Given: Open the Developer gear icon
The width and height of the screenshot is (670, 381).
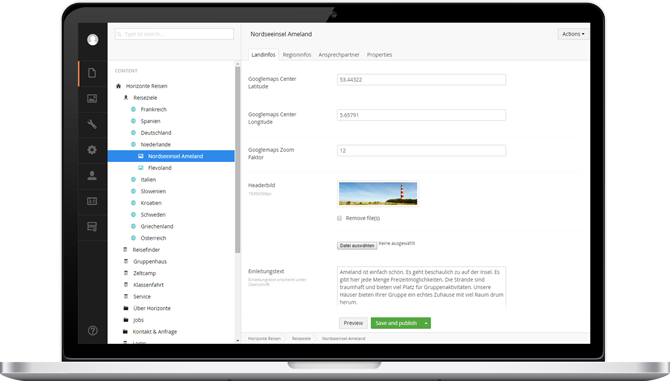Looking at the screenshot, I should (92, 150).
